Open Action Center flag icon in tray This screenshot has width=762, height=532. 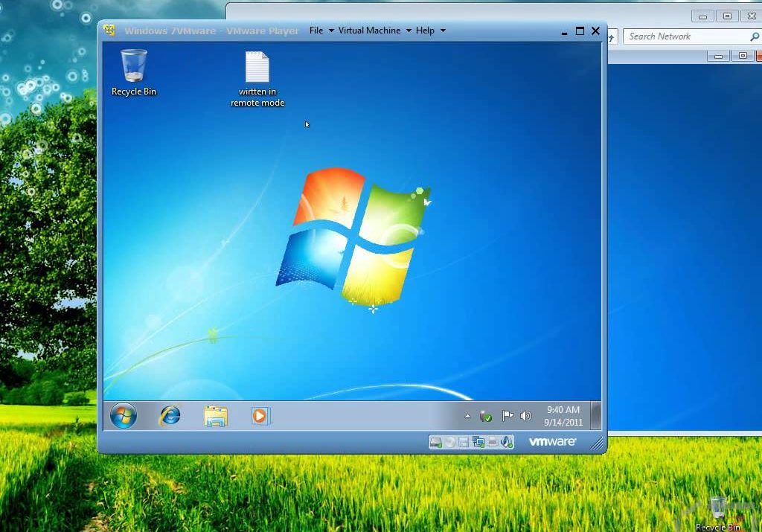pyautogui.click(x=507, y=417)
